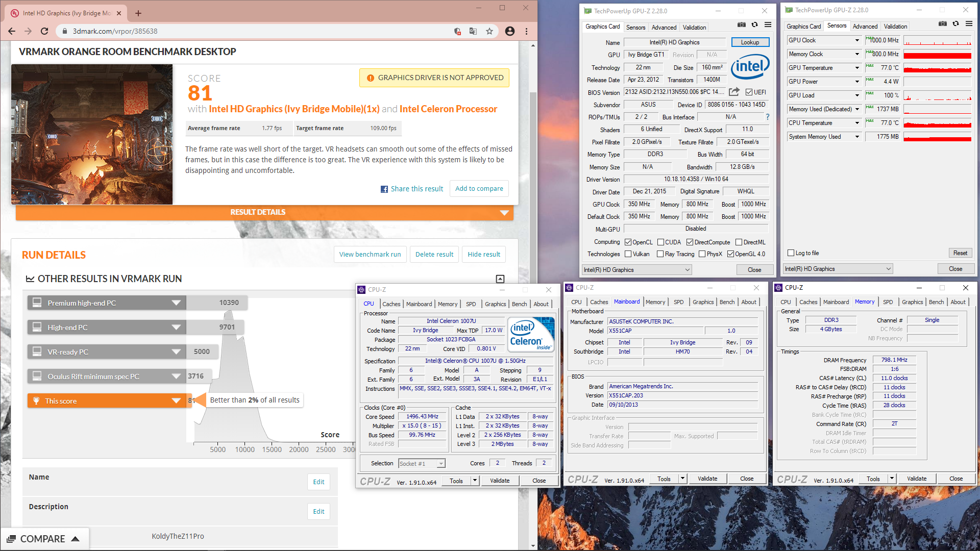Expand the RESULT DETAILS orange bar
980x551 pixels.
click(264, 212)
